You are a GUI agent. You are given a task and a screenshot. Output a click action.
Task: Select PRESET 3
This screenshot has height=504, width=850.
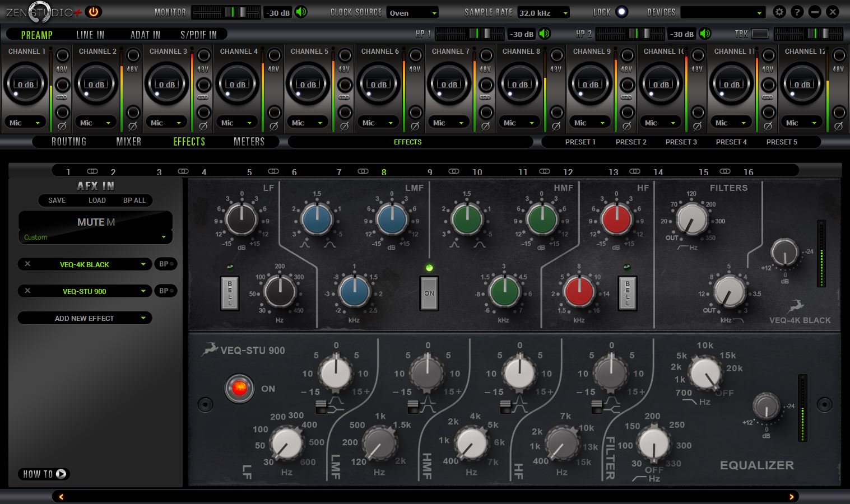pos(681,142)
